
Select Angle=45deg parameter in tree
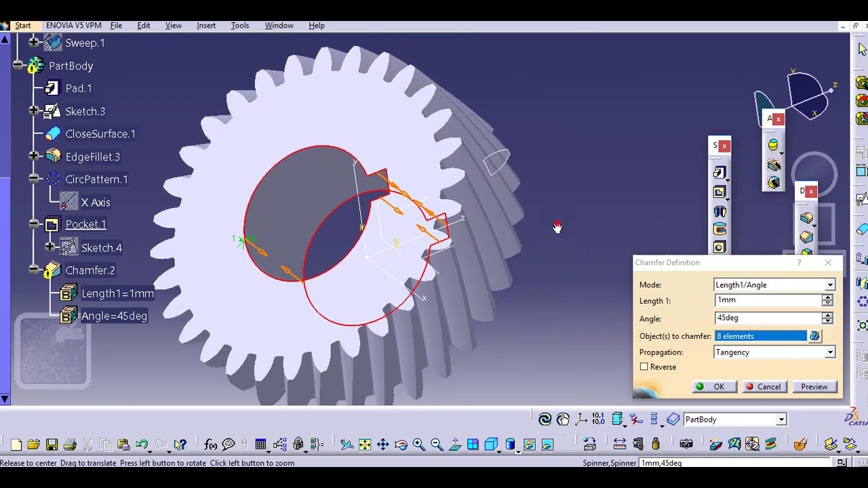[x=114, y=316]
